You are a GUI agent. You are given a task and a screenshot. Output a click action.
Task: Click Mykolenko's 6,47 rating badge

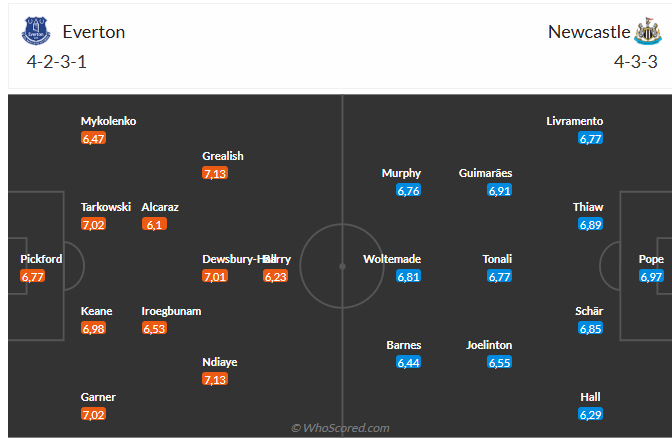[x=93, y=138]
